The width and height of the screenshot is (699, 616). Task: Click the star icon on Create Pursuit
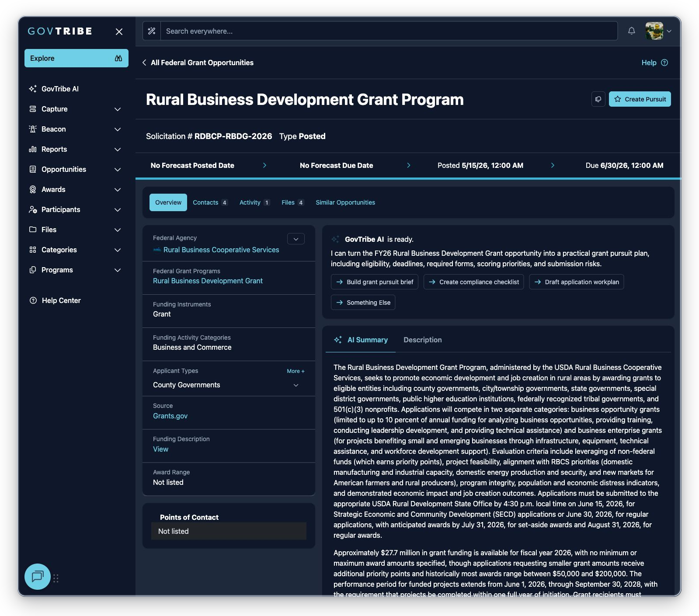(x=618, y=99)
